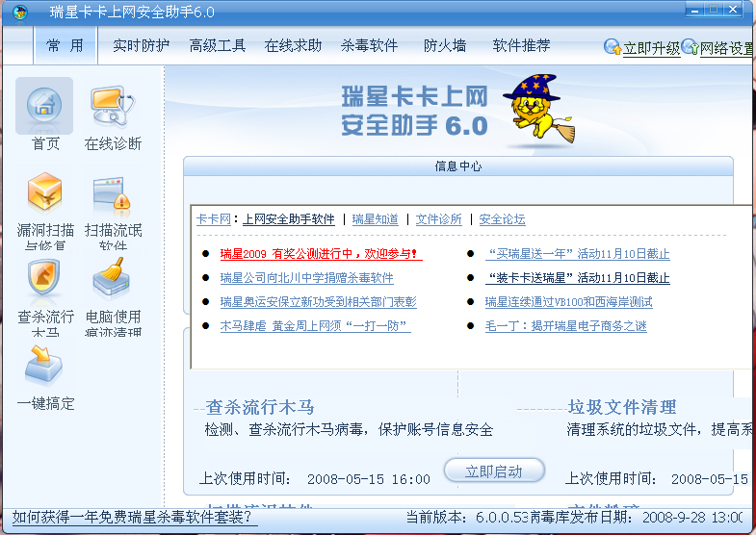Open 木马肆虐 黄金周上网须 news link

pos(315,326)
